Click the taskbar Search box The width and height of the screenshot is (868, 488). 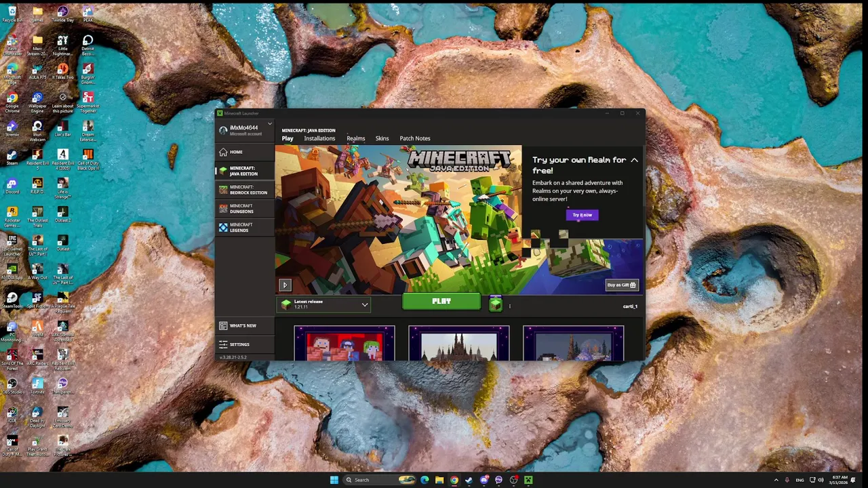(380, 480)
